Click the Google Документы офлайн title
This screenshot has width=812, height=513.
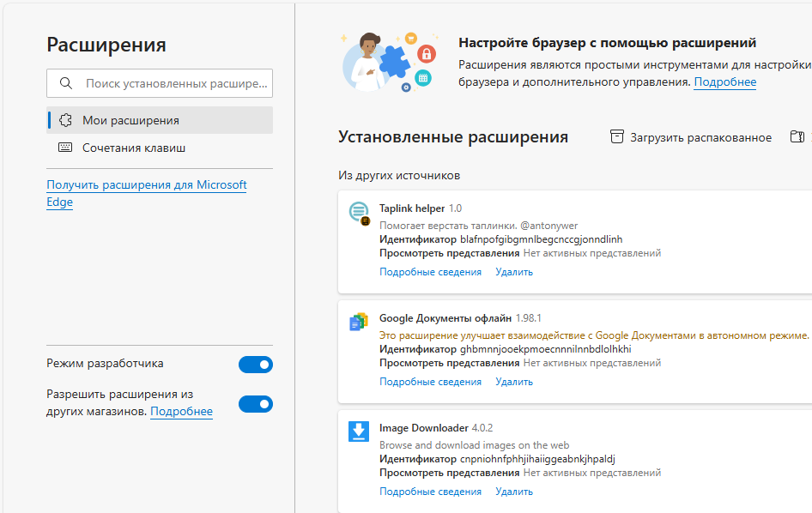click(x=445, y=318)
